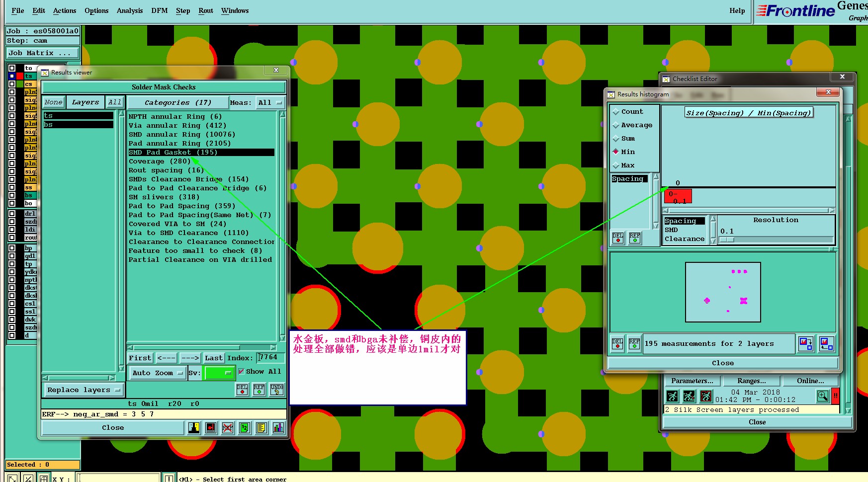868x482 pixels.
Task: Open the Analysis menu
Action: click(130, 10)
